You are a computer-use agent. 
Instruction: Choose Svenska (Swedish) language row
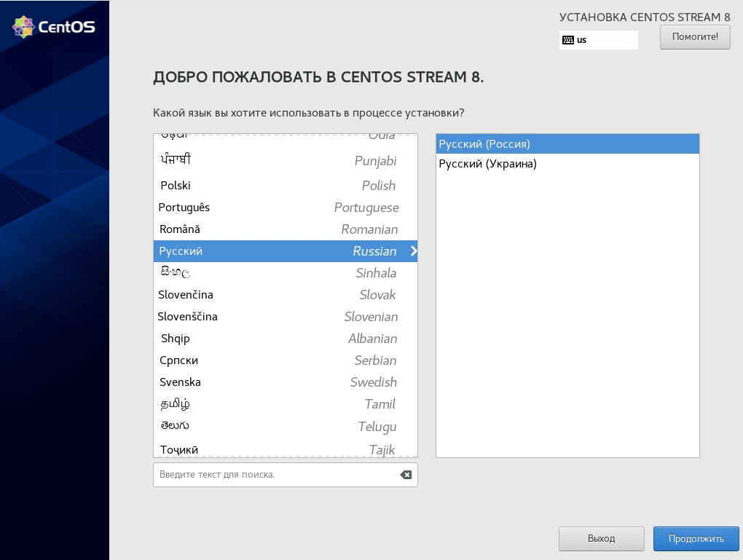click(286, 382)
